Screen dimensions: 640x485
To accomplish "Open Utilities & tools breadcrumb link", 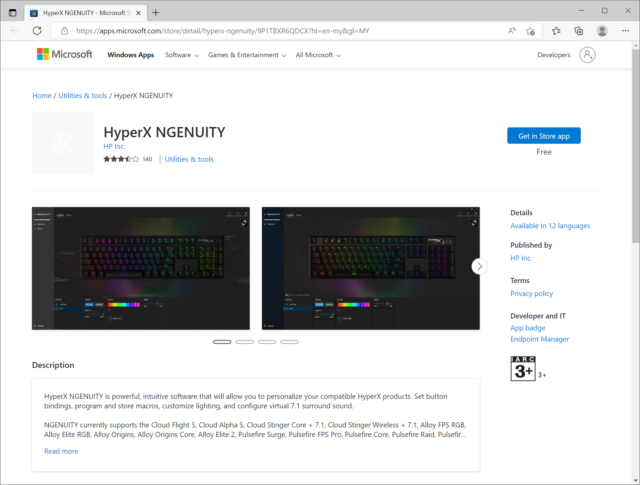I will click(82, 96).
